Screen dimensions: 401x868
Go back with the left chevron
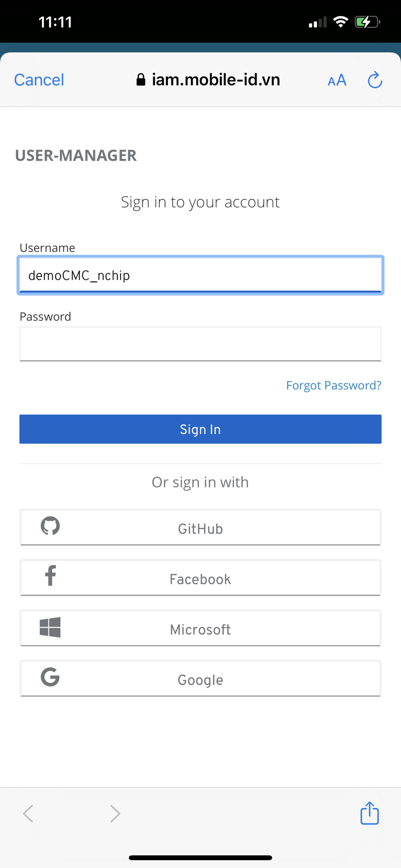[29, 813]
